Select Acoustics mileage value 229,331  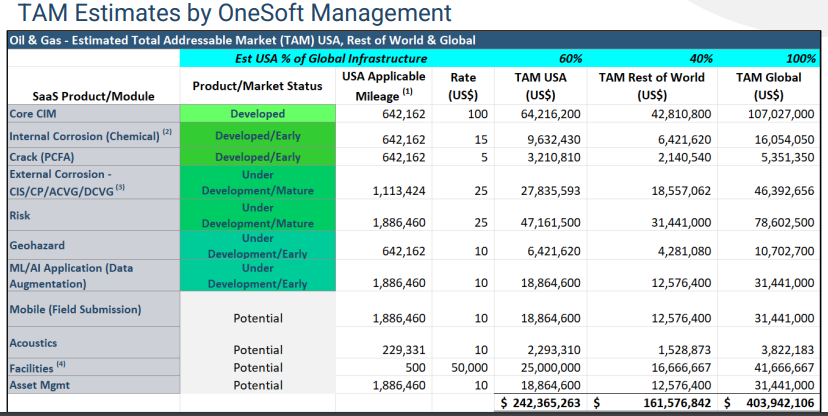403,349
